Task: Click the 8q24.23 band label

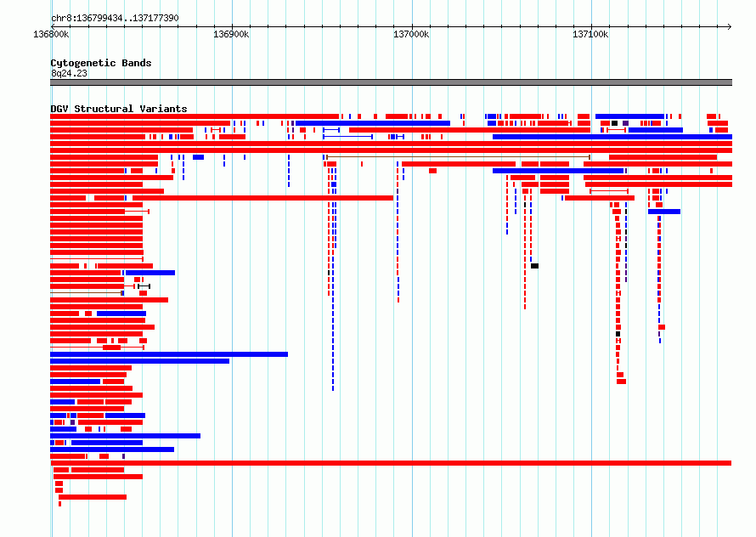Action: click(x=69, y=73)
